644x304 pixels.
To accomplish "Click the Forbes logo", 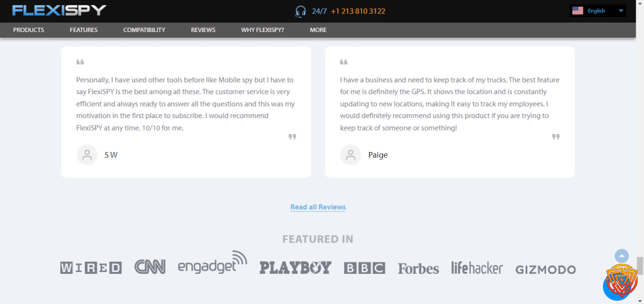I will pos(418,268).
